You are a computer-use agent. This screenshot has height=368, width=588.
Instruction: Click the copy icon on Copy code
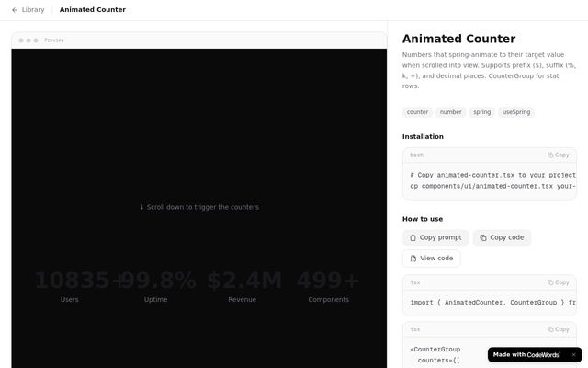[x=483, y=237]
